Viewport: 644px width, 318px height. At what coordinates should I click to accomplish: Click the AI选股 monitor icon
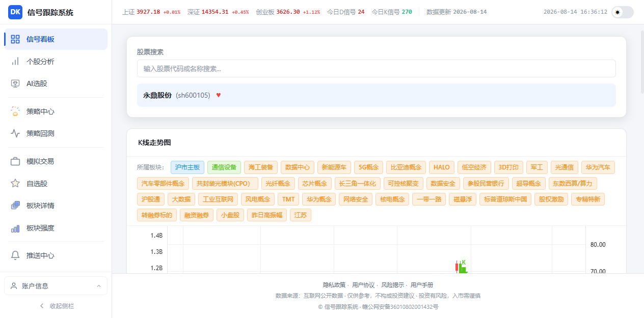pos(15,83)
